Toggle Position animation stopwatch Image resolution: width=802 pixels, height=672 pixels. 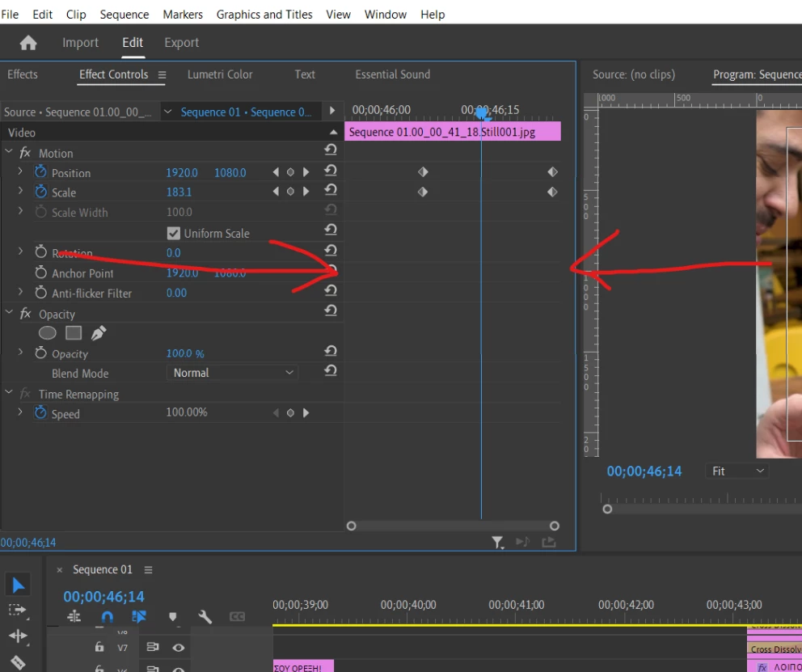tap(41, 171)
